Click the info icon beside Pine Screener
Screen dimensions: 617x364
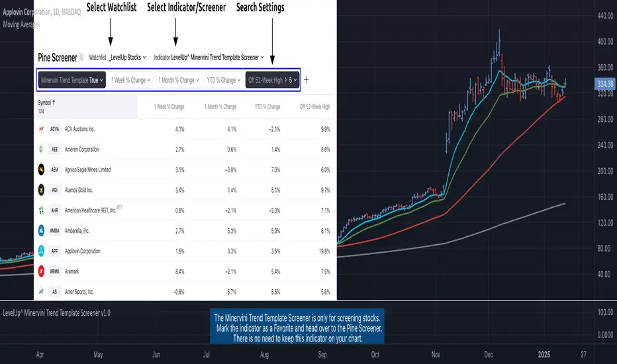[x=81, y=57]
